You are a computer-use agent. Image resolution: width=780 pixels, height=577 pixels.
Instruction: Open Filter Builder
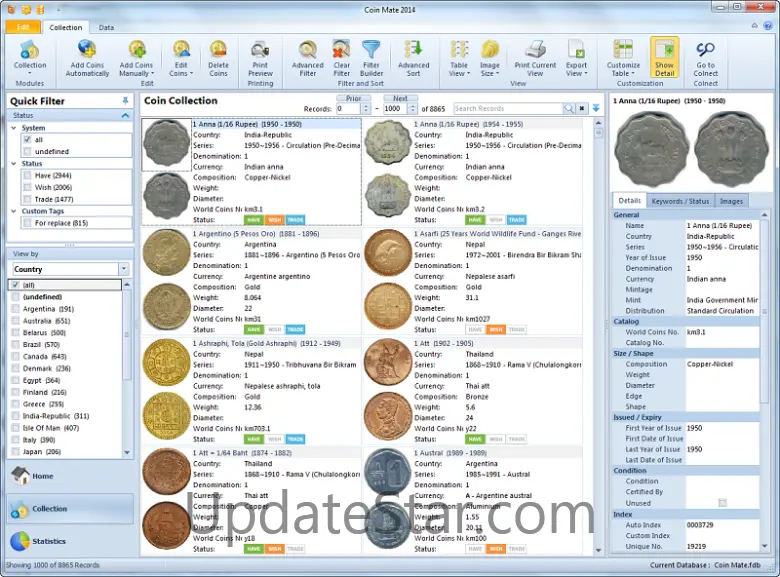pos(371,59)
